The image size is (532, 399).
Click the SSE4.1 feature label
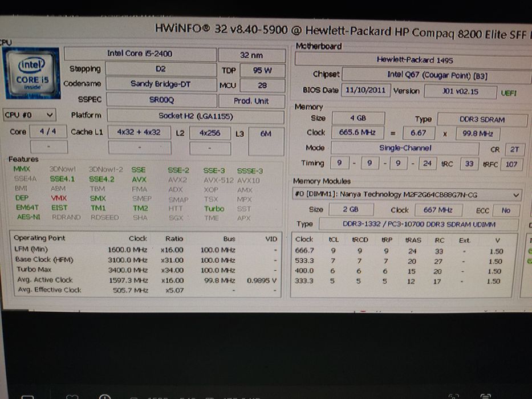[x=62, y=178]
